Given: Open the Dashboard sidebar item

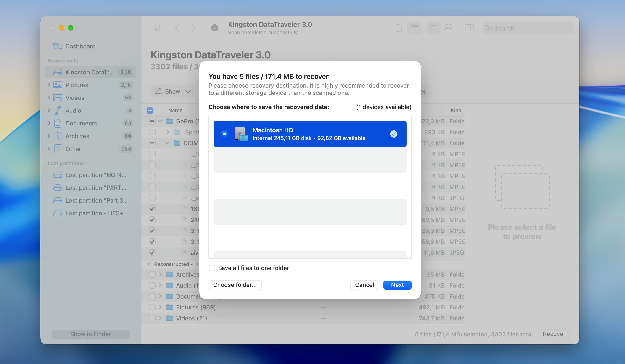Looking at the screenshot, I should (x=80, y=46).
